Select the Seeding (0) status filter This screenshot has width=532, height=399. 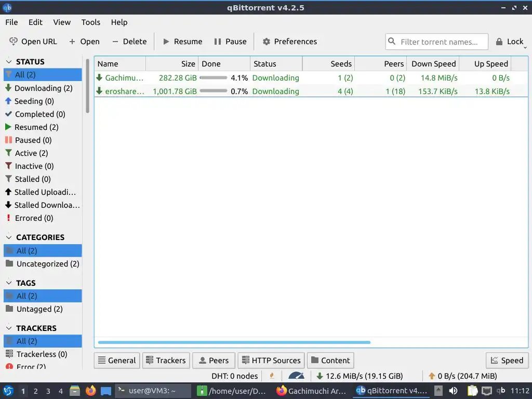click(43, 101)
